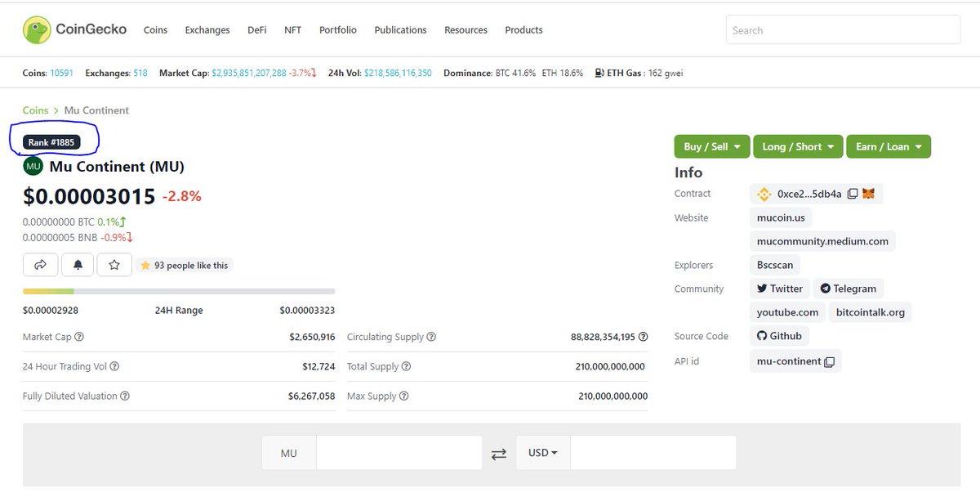Open the Exchanges menu
The height and width of the screenshot is (497, 980).
point(207,30)
